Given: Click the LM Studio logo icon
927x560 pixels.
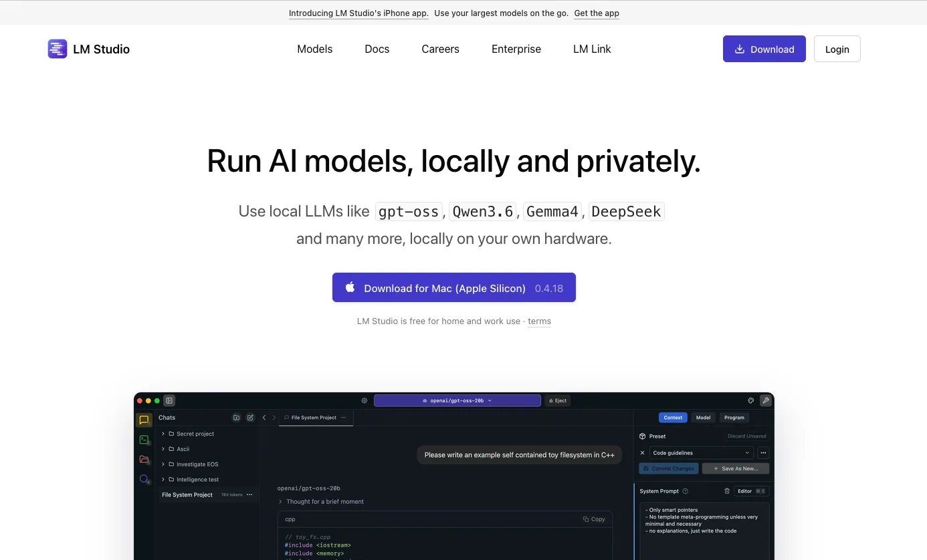Looking at the screenshot, I should point(58,49).
